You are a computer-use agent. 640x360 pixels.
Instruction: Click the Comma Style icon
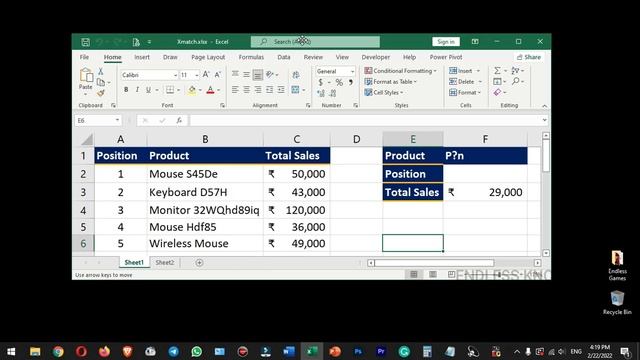click(351, 82)
